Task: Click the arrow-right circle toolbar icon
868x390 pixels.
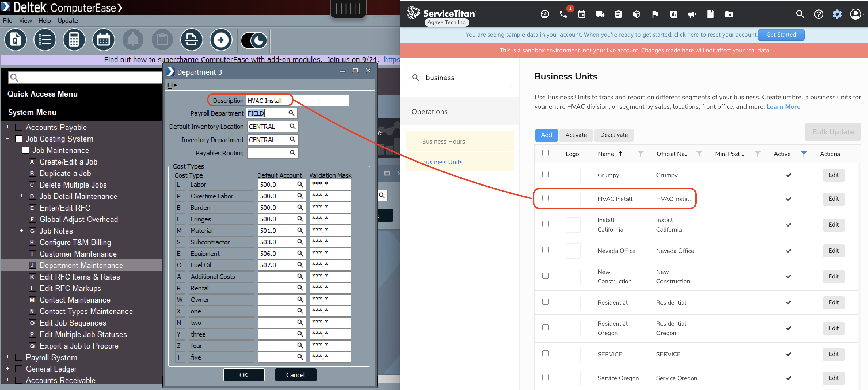Action: point(221,40)
